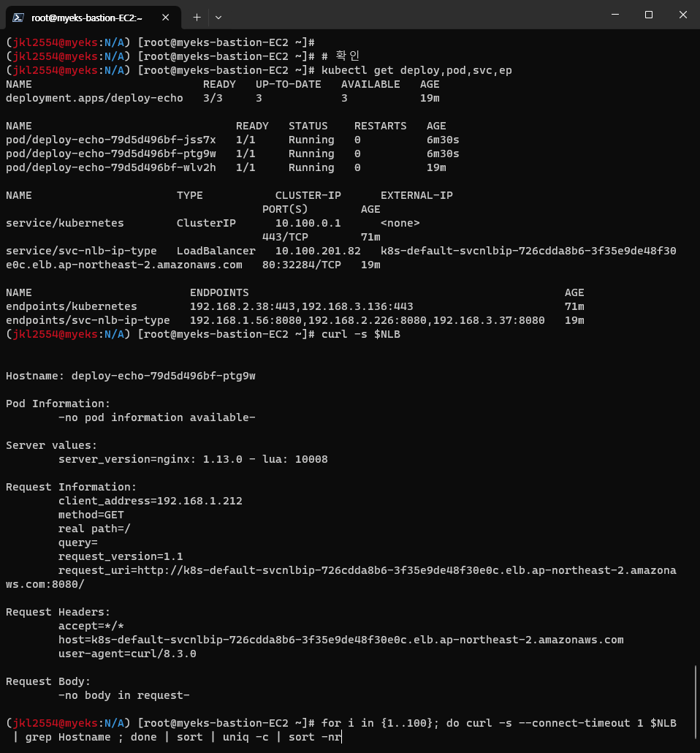Click port value 80:32284/TCP
Image resolution: width=700 pixels, height=753 pixels.
point(302,265)
